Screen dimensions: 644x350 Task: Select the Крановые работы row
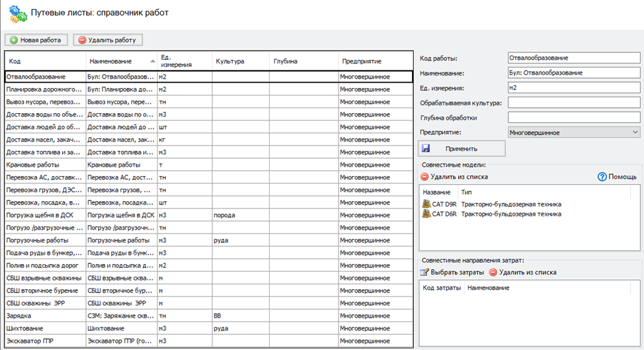point(45,164)
